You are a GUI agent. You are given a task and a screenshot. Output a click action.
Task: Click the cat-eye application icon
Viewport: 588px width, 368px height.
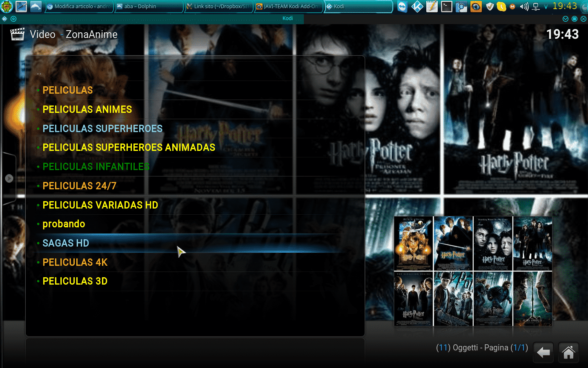pos(476,7)
